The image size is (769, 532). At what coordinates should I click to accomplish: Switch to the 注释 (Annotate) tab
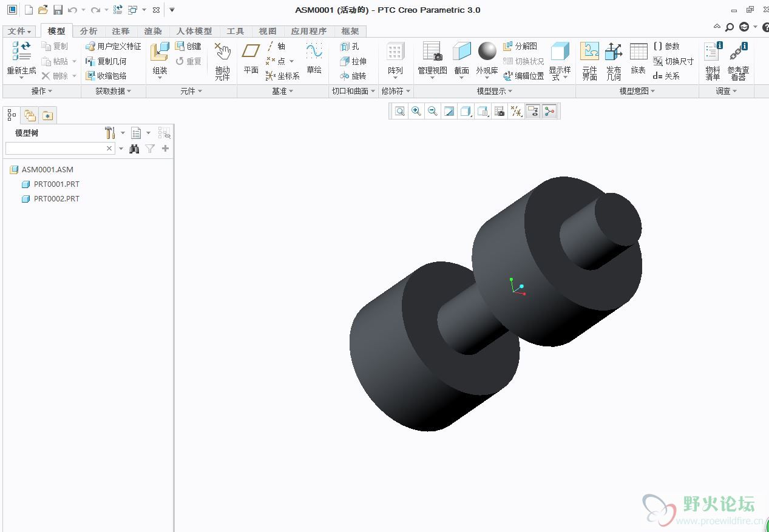point(121,32)
